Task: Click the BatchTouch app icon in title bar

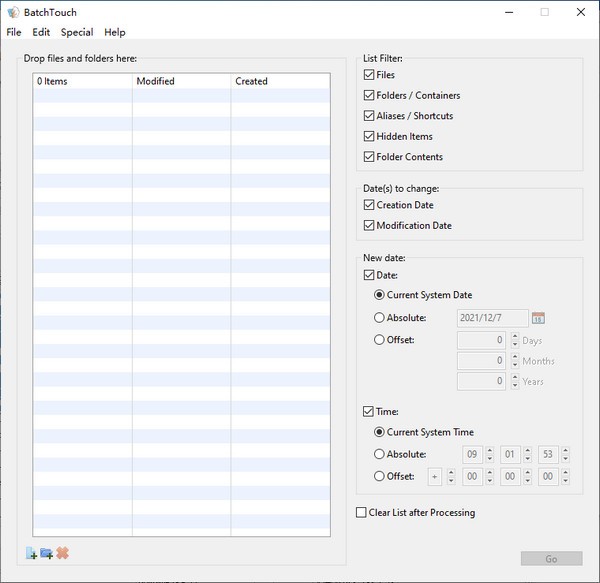Action: pyautogui.click(x=13, y=12)
